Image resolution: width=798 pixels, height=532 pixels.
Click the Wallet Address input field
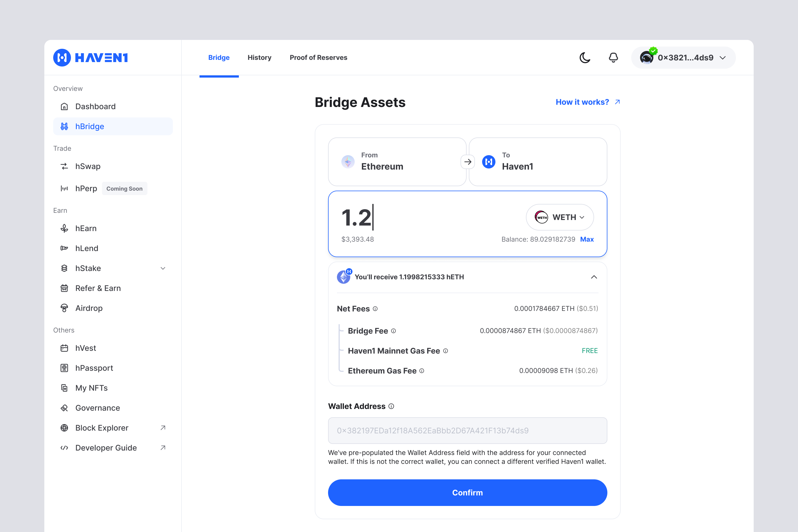[467, 431]
